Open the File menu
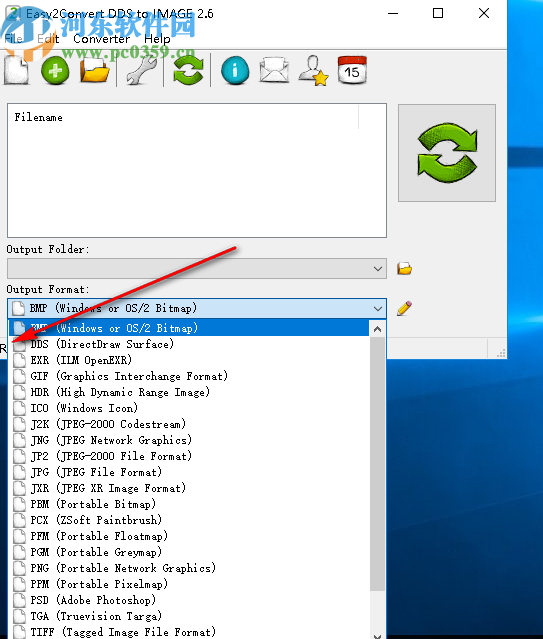This screenshot has height=639, width=543. (13, 39)
